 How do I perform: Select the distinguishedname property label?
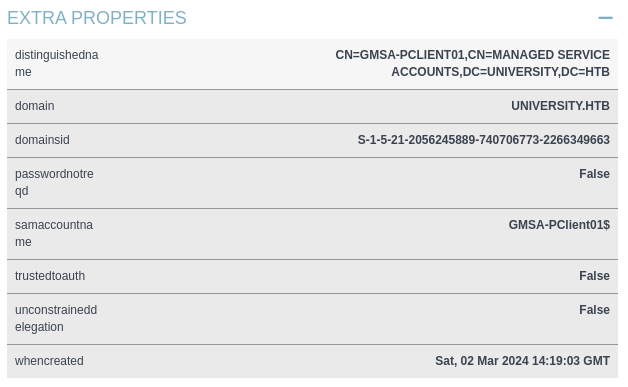pyautogui.click(x=56, y=63)
